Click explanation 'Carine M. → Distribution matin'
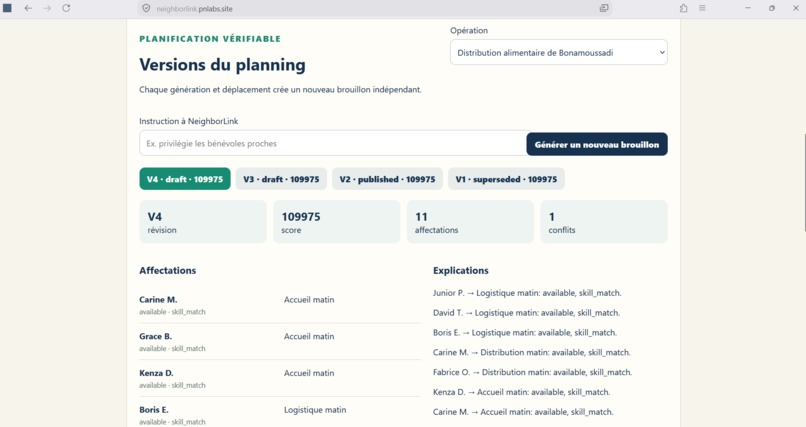 (532, 352)
